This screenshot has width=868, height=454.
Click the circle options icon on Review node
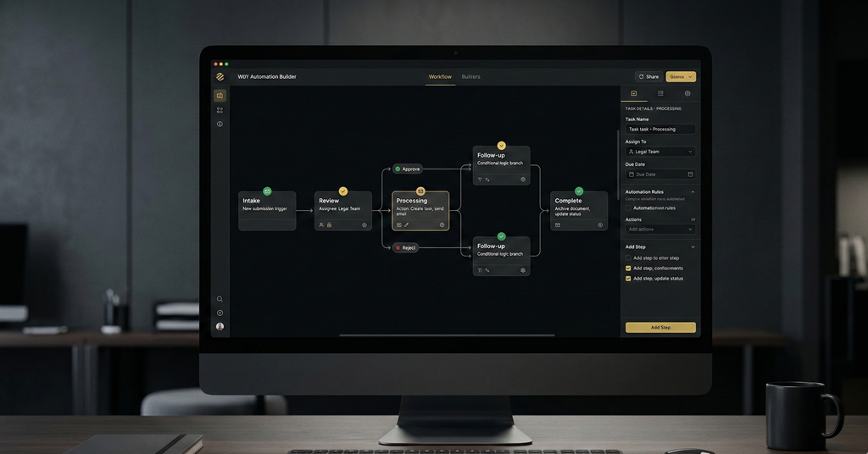364,225
